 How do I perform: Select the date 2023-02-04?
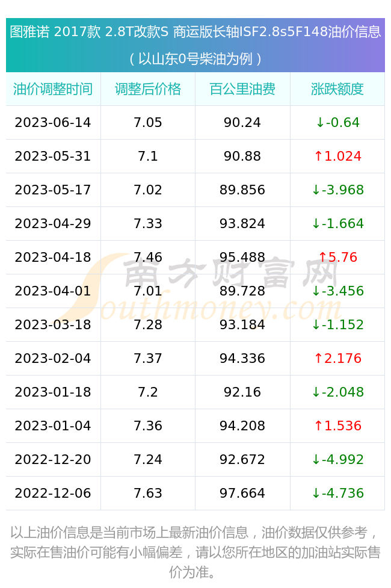53,359
